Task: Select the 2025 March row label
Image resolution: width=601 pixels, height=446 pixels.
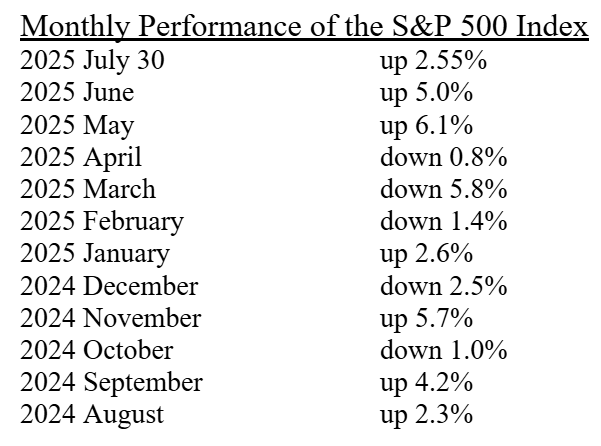Action: 88,189
